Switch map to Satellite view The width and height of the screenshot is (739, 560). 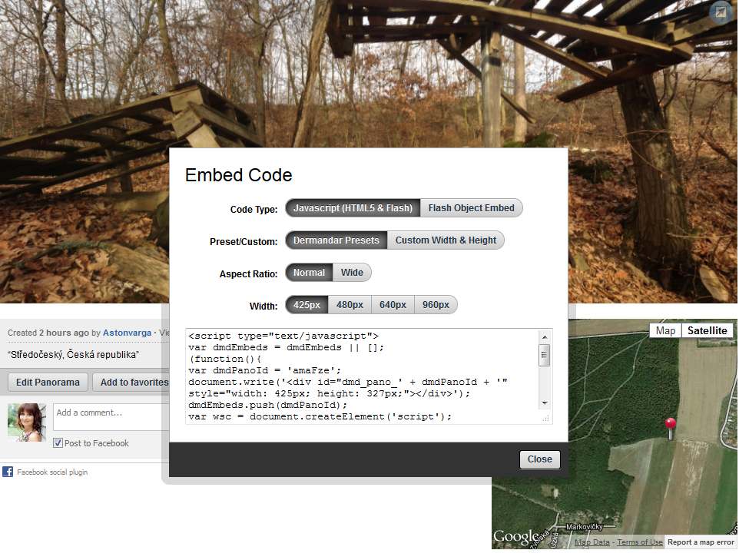tap(707, 330)
